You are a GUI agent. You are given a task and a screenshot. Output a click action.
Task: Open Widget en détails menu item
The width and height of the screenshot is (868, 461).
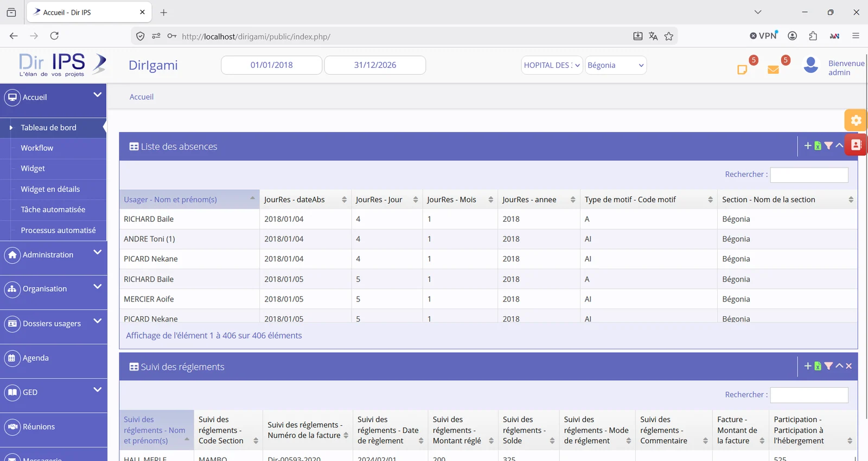[x=50, y=189]
